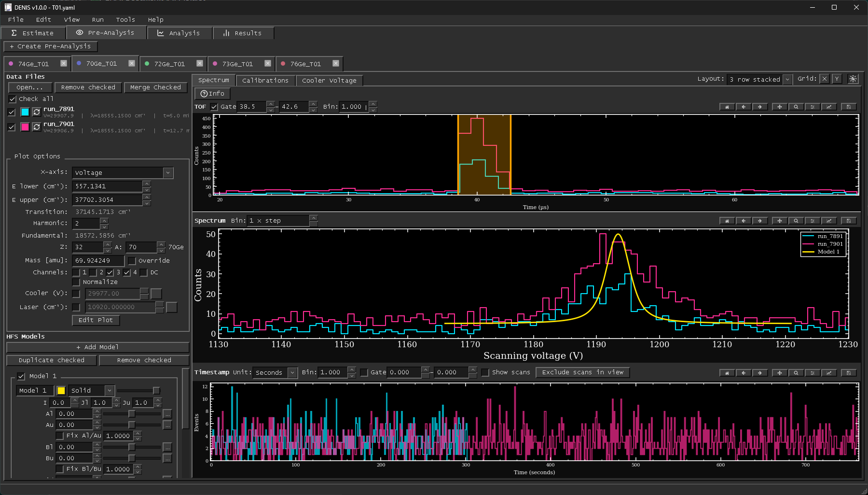Activate zoom tool in the TOF plot toolbar
The width and height of the screenshot is (868, 495).
click(x=796, y=107)
